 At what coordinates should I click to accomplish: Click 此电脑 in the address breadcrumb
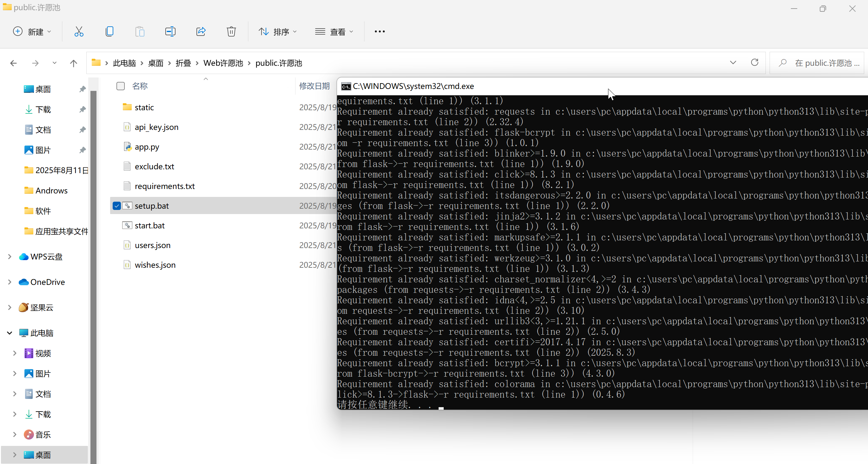(x=124, y=63)
